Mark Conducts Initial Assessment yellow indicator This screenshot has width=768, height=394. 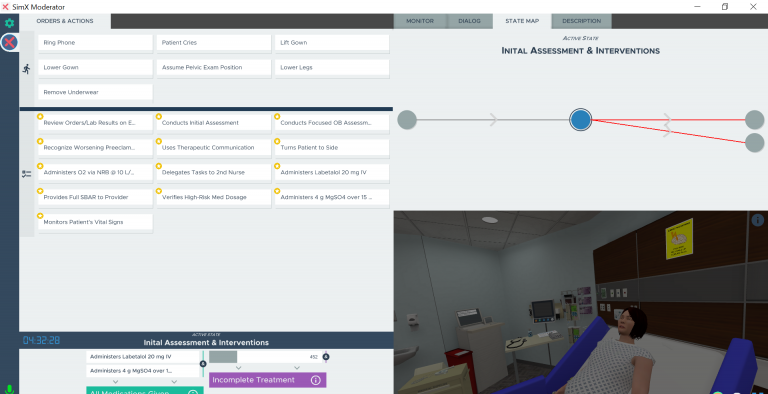point(159,117)
